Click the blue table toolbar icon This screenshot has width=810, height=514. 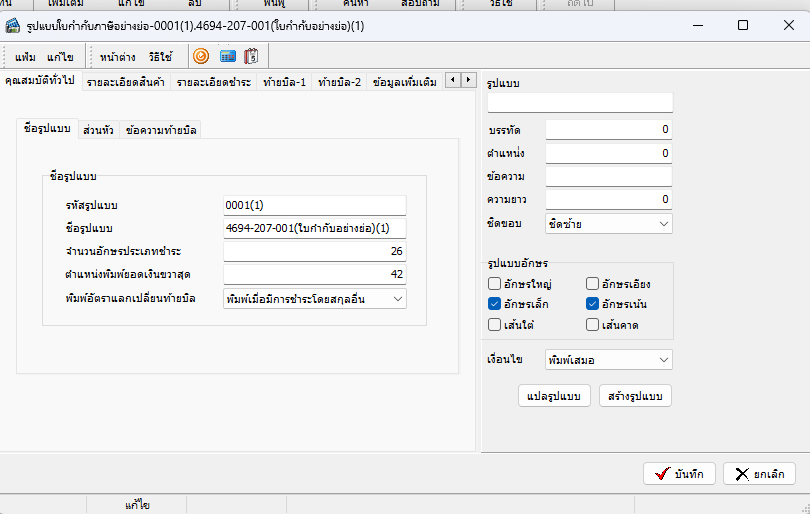pyautogui.click(x=227, y=57)
